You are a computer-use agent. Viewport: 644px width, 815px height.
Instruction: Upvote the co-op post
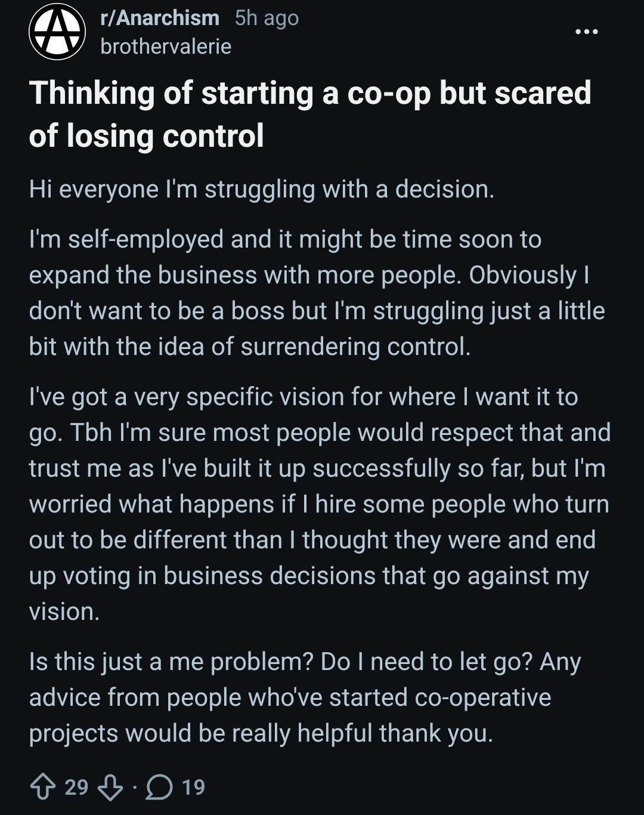coord(42,788)
